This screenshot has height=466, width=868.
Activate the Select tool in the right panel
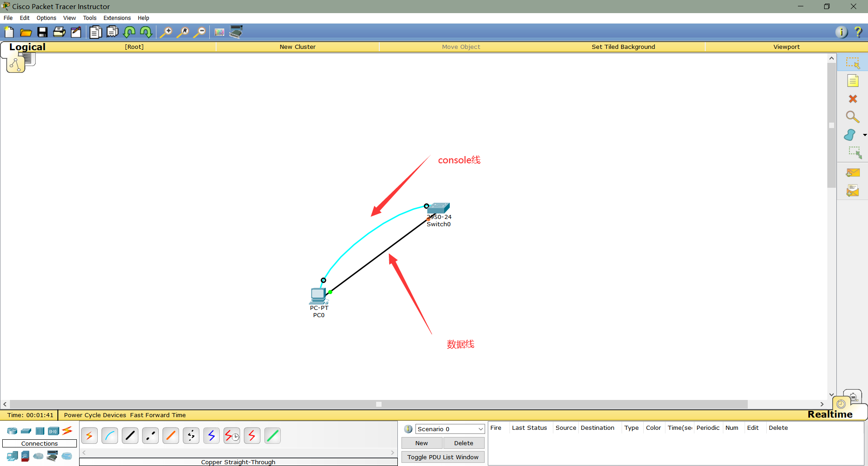click(853, 63)
